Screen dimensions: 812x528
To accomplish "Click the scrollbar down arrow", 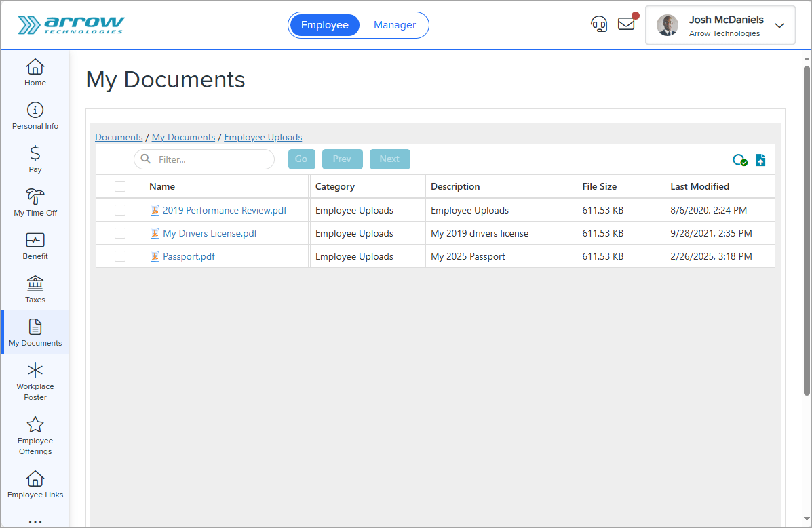I will pyautogui.click(x=807, y=519).
